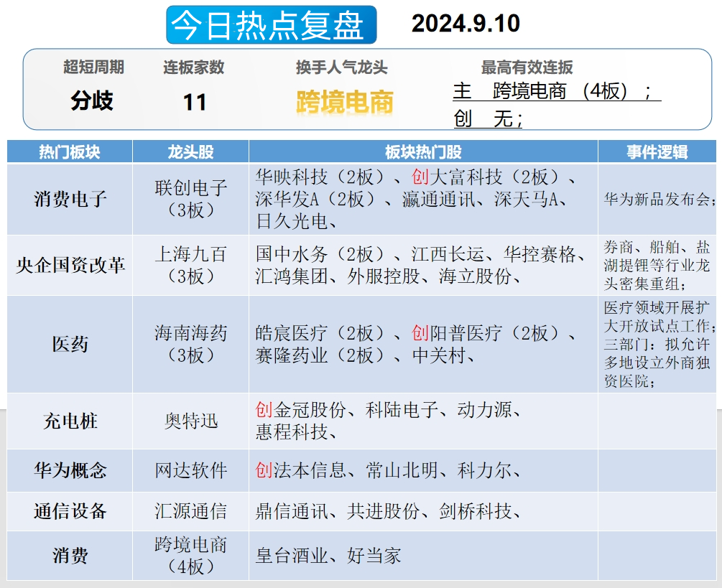This screenshot has width=722, height=588.
Task: Click 华控赛格 stock name
Action: pos(540,254)
